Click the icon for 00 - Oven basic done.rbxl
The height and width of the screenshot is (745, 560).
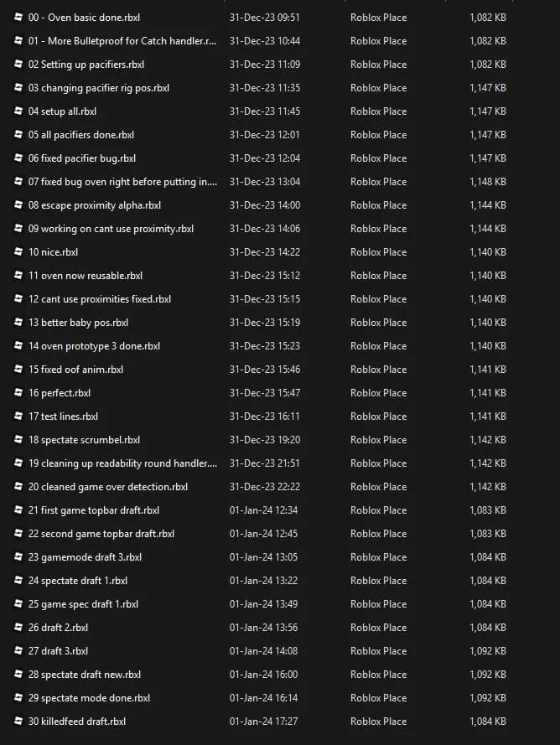coord(18,18)
